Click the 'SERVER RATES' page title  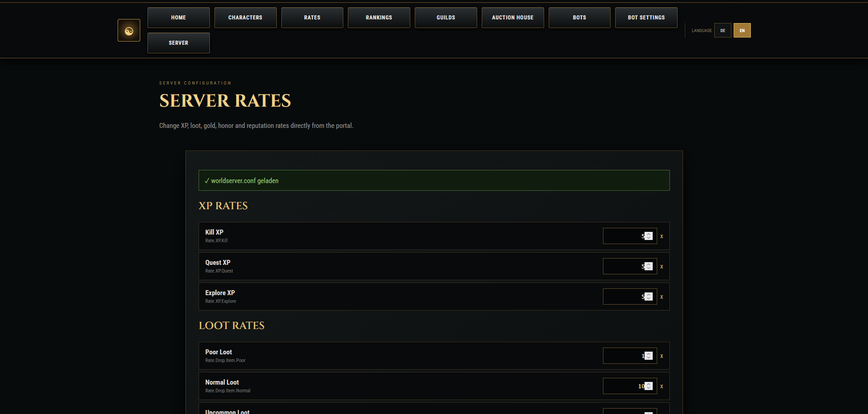point(225,100)
